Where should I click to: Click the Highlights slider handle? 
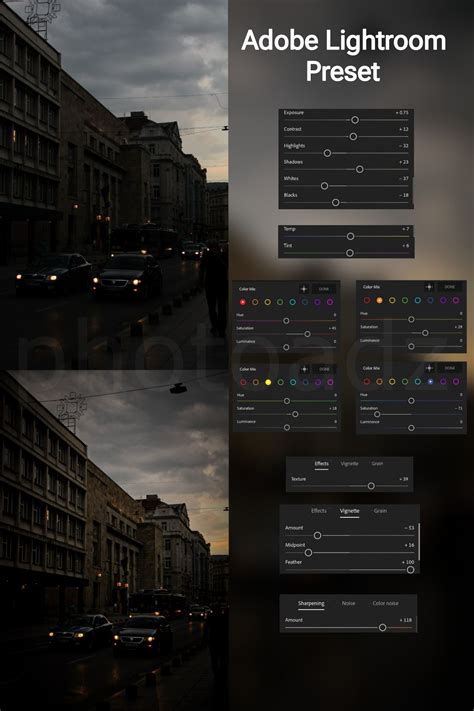327,153
